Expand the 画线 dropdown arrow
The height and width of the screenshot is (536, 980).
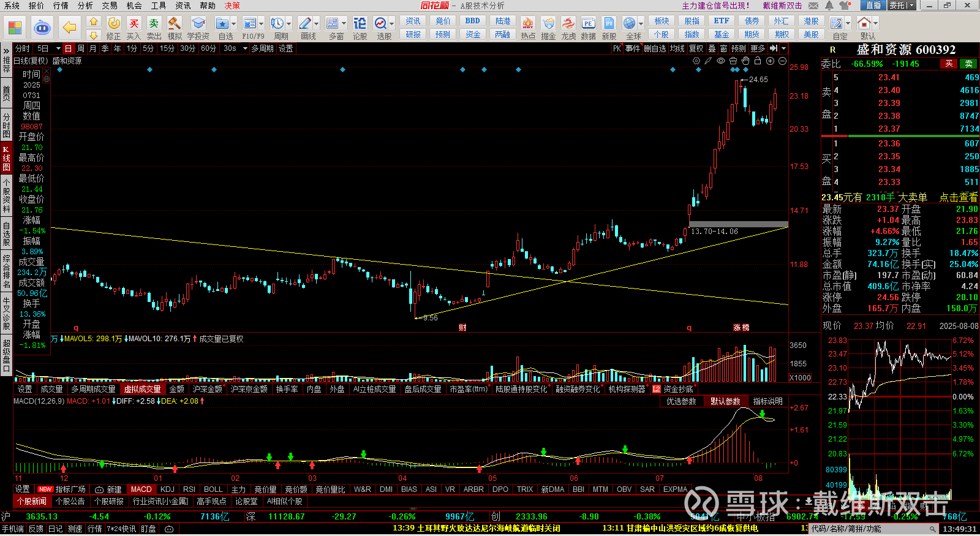(x=317, y=24)
